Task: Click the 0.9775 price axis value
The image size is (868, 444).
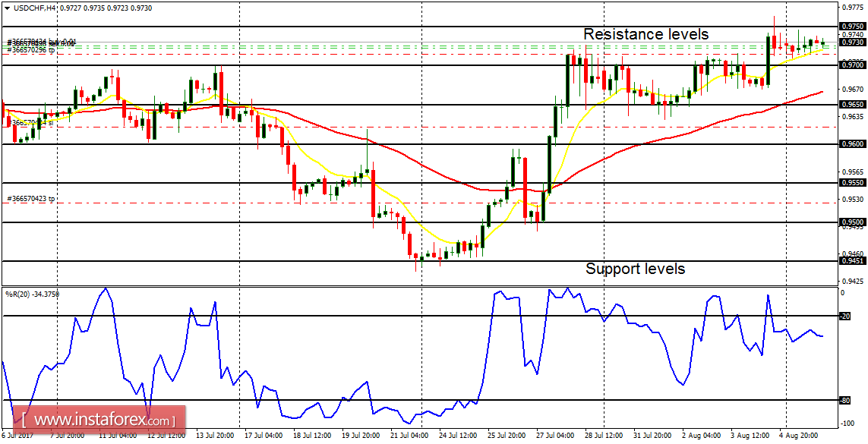Action: point(852,8)
